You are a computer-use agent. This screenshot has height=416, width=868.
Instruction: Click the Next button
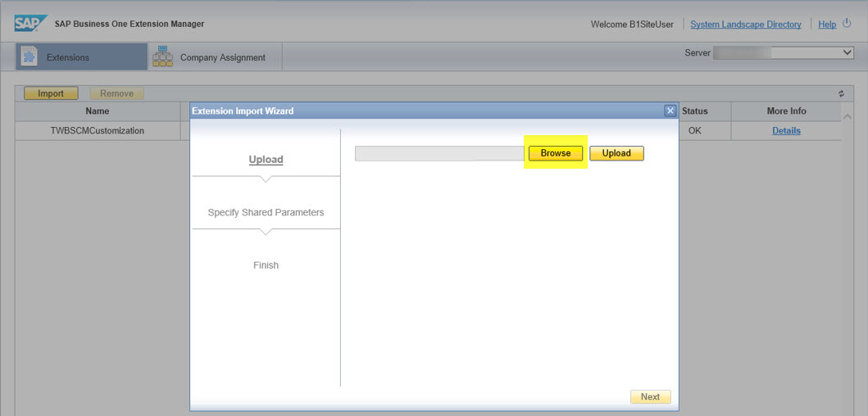(x=651, y=396)
